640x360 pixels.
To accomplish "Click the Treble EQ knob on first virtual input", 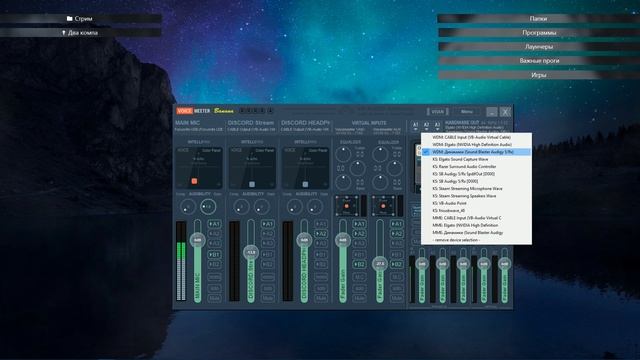I will (x=343, y=154).
